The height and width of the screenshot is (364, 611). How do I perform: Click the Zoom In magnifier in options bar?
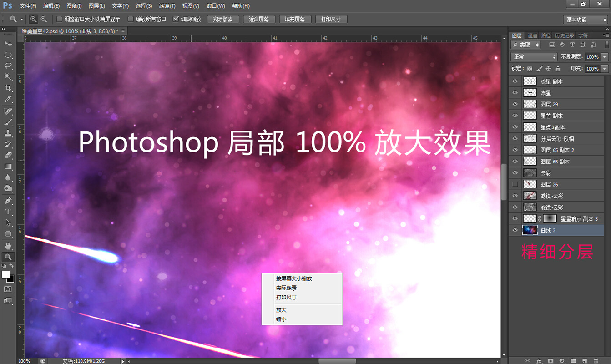[x=33, y=19]
